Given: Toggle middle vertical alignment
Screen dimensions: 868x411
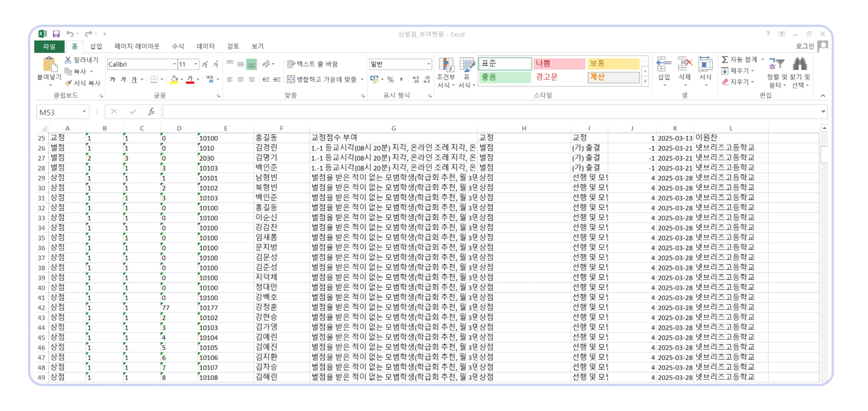Looking at the screenshot, I should (x=240, y=64).
